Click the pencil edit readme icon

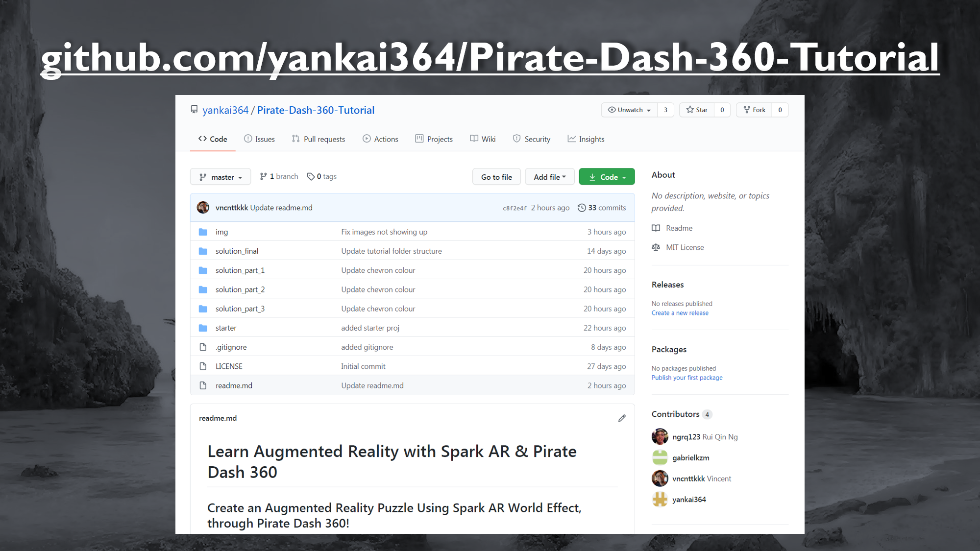tap(622, 418)
